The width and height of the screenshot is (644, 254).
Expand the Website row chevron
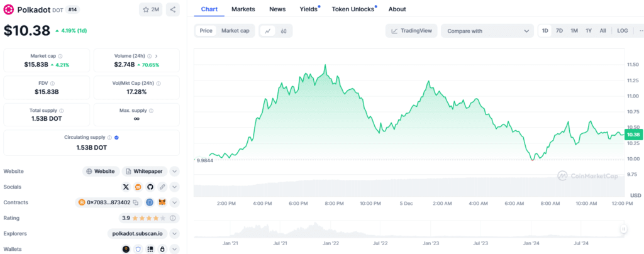tap(175, 172)
